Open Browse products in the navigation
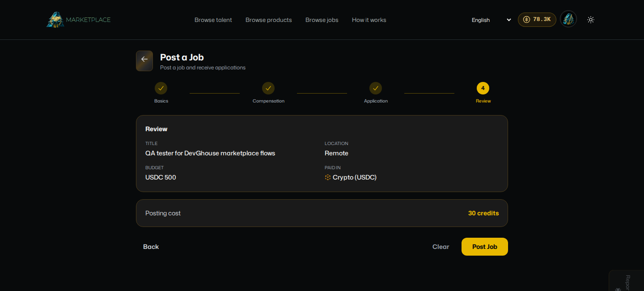This screenshot has width=644, height=291. click(x=269, y=20)
